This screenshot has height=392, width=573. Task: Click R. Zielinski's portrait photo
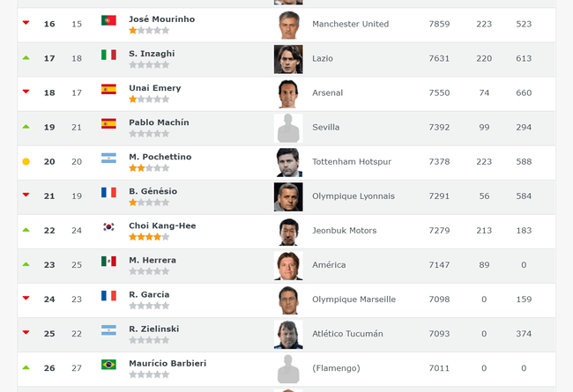288,335
